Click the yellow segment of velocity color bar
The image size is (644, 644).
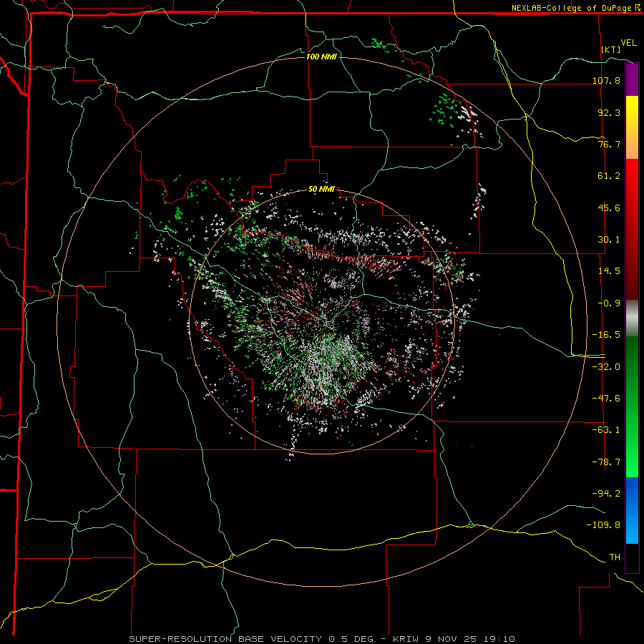pyautogui.click(x=632, y=127)
